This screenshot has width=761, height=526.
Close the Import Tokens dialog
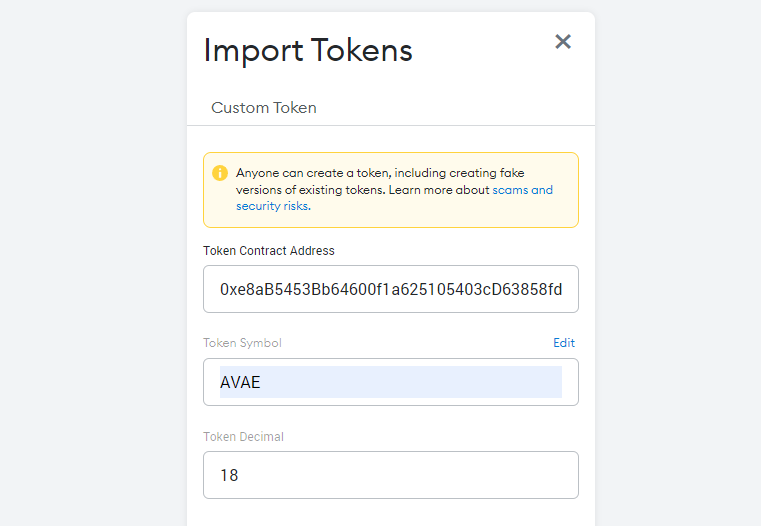pyautogui.click(x=563, y=42)
